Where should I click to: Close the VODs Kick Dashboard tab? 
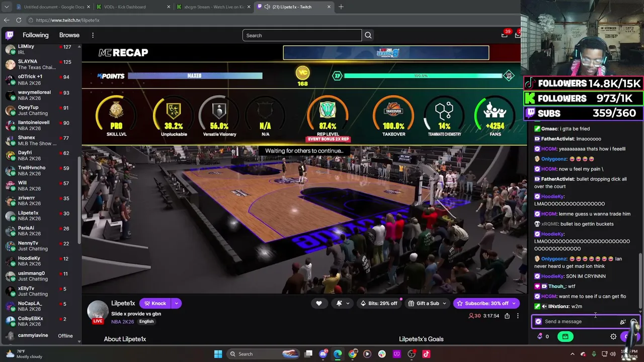[x=169, y=7]
